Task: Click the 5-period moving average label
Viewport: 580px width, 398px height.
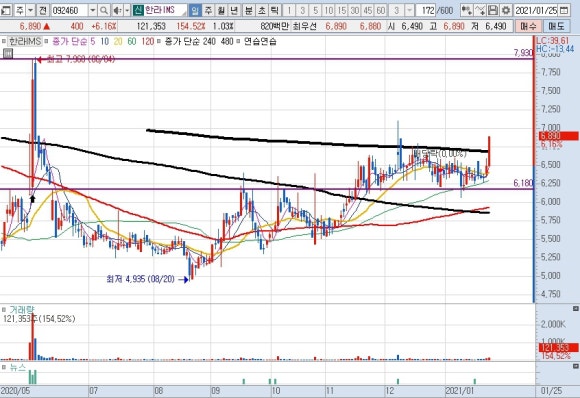Action: pyautogui.click(x=93, y=41)
